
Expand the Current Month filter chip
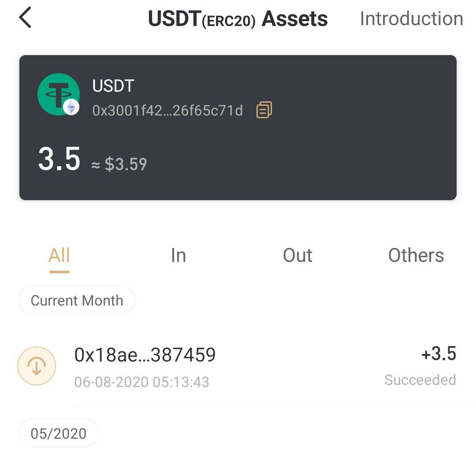pyautogui.click(x=77, y=301)
